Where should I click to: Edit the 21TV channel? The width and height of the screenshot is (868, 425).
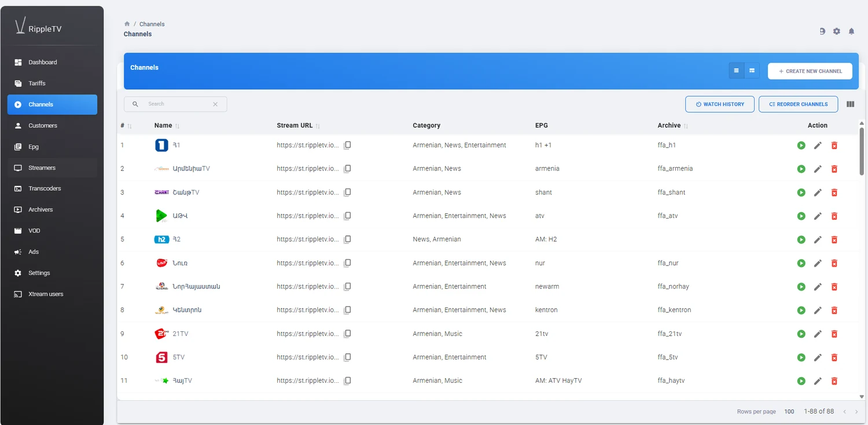pyautogui.click(x=818, y=334)
